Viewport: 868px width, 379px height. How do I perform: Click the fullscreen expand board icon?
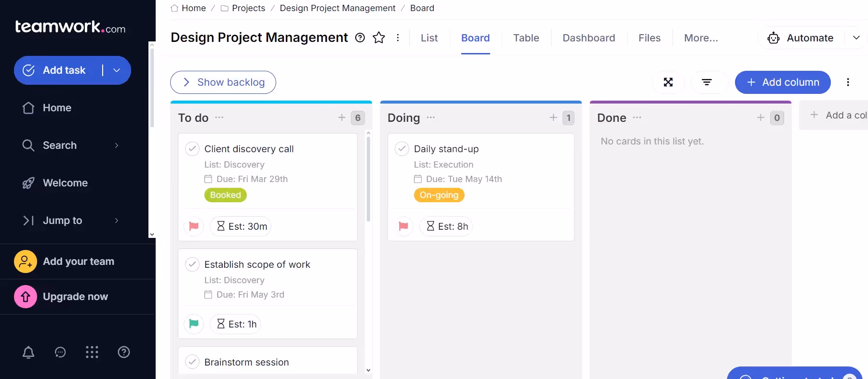[668, 82]
